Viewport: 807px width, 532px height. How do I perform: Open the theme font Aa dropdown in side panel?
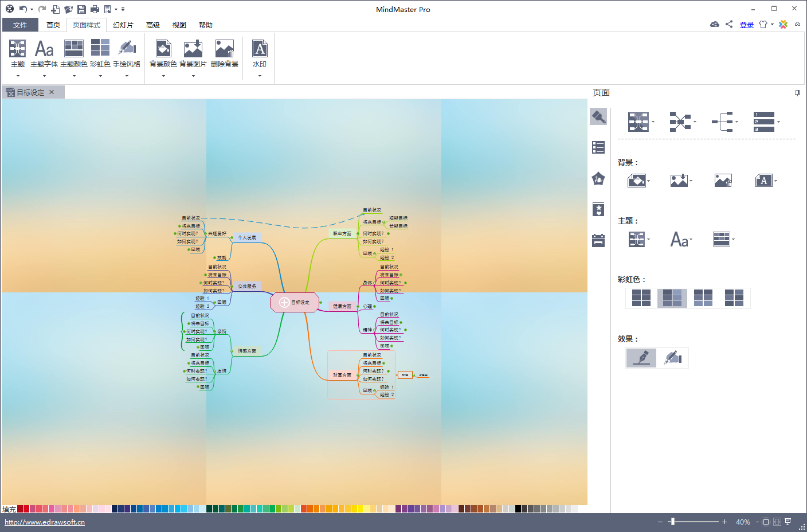point(681,239)
